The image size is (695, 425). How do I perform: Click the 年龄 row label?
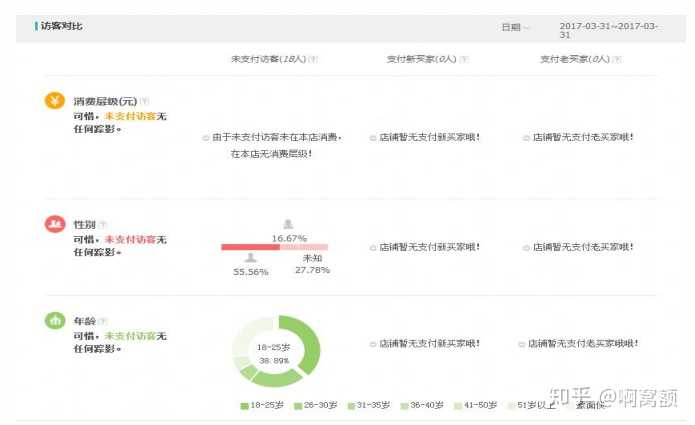[x=85, y=321]
